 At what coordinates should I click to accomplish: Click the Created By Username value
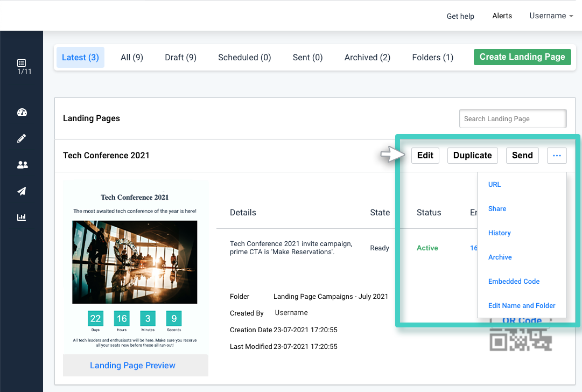[x=291, y=312]
